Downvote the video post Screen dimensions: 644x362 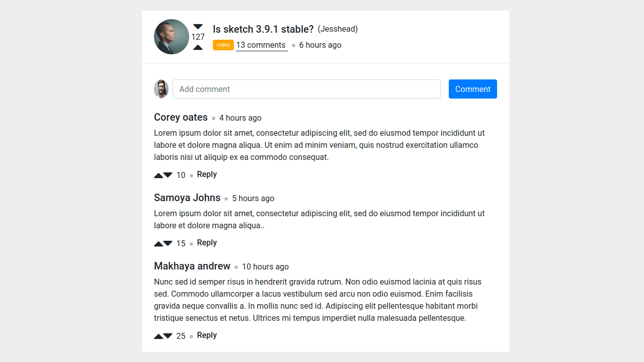pos(198,26)
